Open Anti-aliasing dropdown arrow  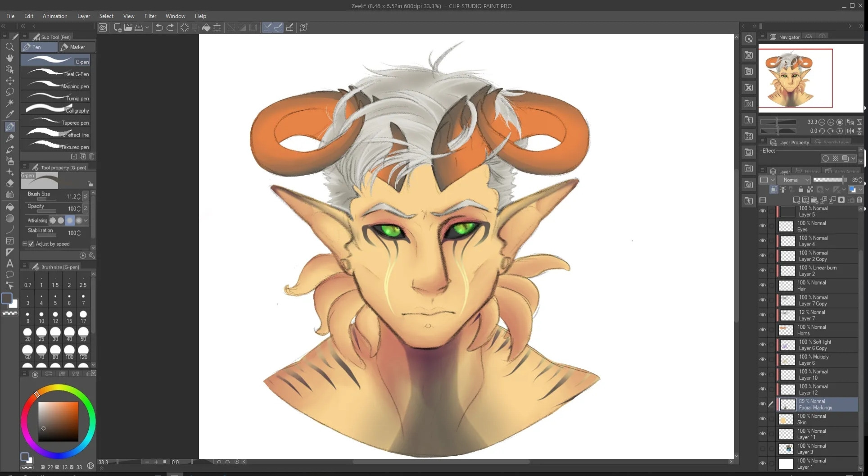click(x=86, y=220)
